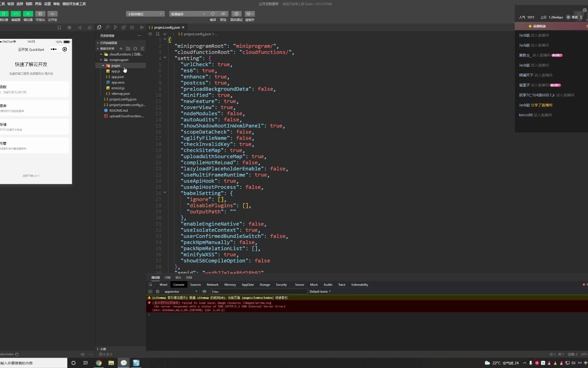Open the appservice context dropdown
This screenshot has height=368, width=588.
[x=181, y=292]
